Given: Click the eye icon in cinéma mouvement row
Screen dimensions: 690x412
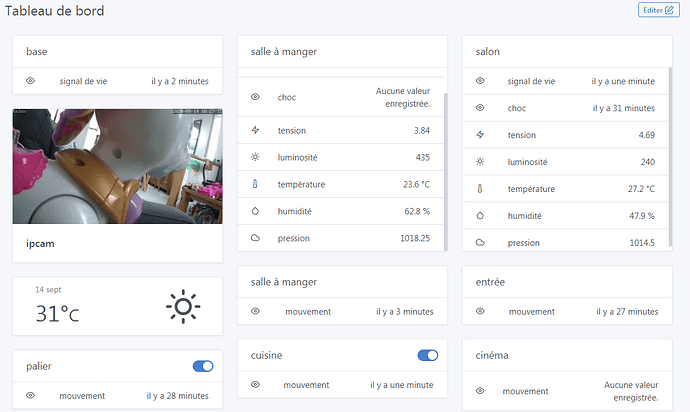Looking at the screenshot, I should [x=480, y=391].
